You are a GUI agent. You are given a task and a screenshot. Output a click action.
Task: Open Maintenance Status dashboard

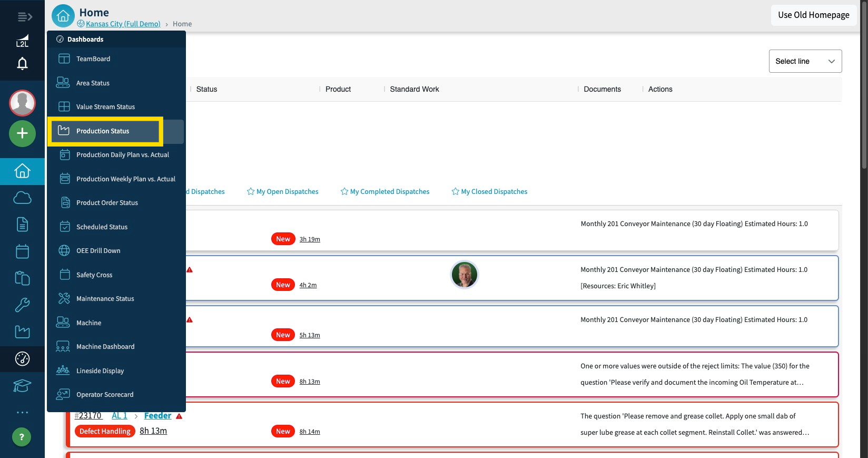point(116,298)
